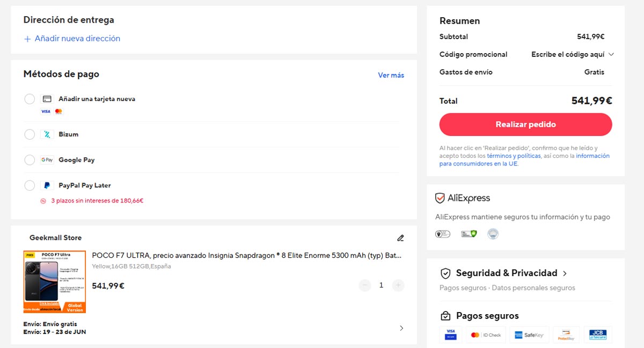Click the Realizar pedido button
The image size is (644, 348).
[525, 125]
